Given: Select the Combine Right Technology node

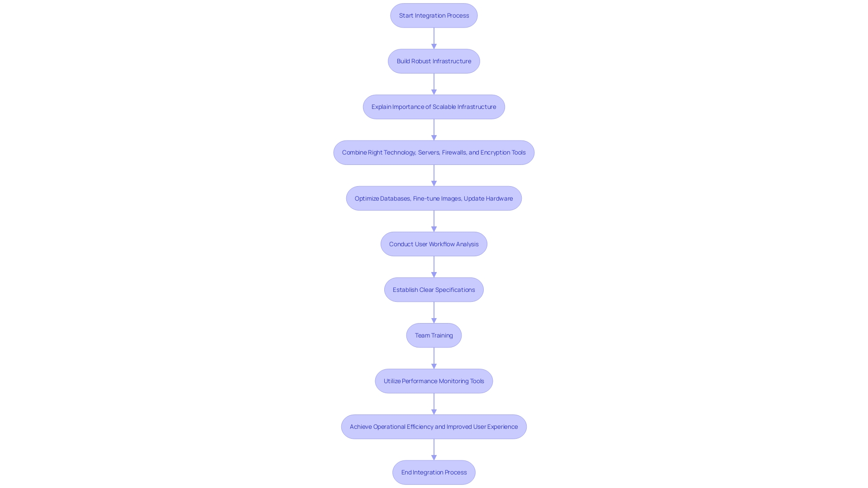Looking at the screenshot, I should (x=434, y=152).
